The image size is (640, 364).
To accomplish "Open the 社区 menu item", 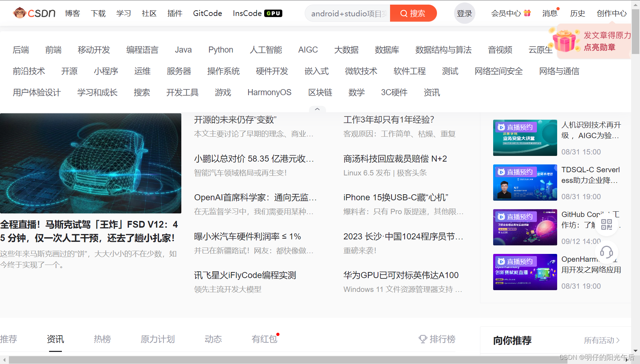I will click(x=149, y=13).
